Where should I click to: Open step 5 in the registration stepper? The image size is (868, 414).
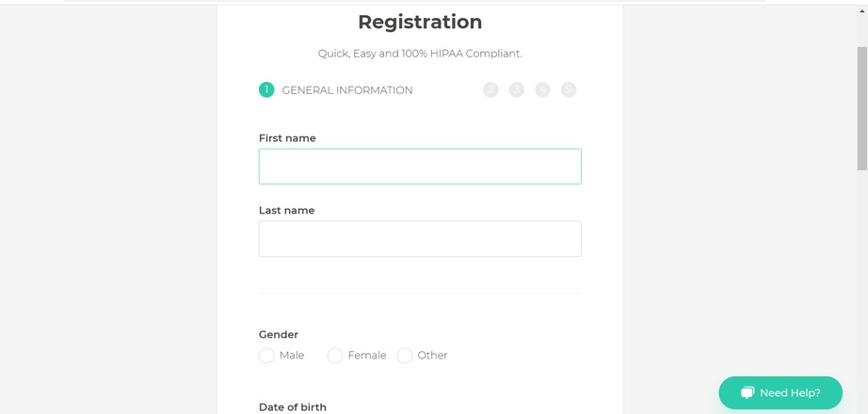(x=569, y=89)
